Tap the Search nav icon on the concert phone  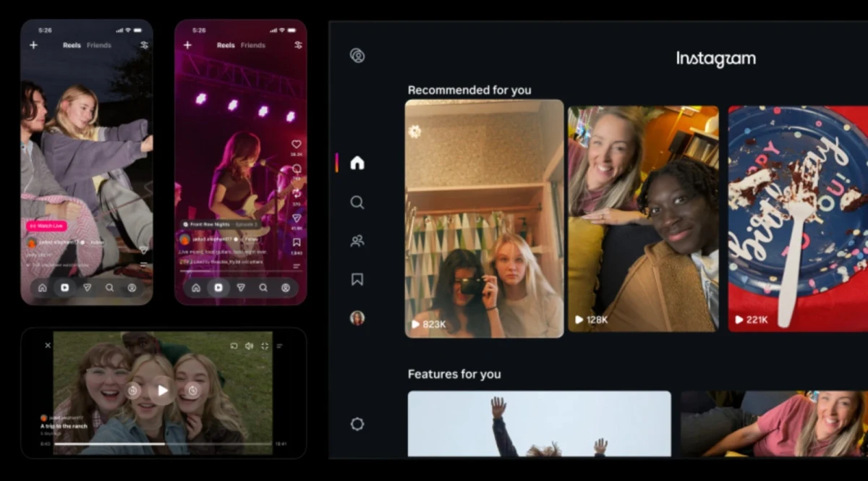pyautogui.click(x=263, y=287)
